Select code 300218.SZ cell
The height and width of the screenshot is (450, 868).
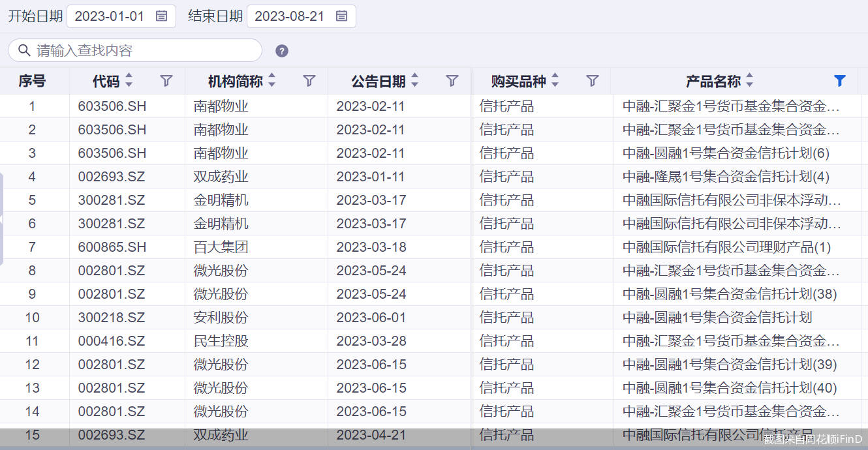112,318
